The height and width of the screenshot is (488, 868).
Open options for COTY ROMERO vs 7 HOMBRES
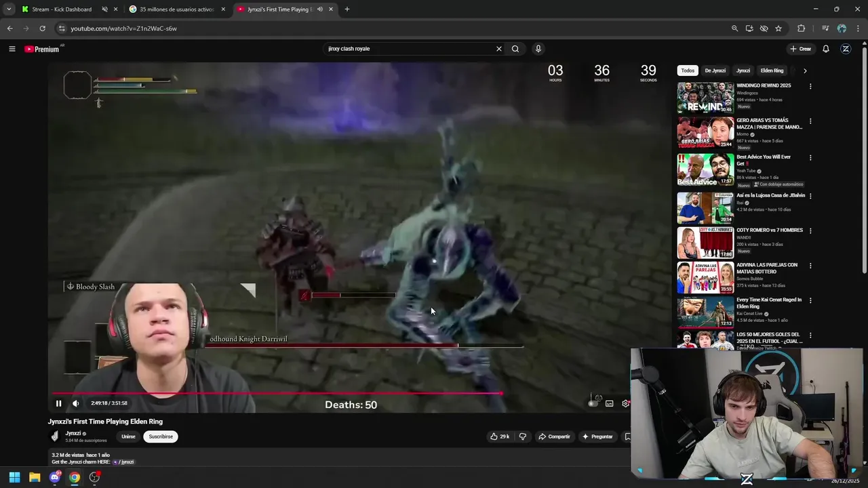[810, 230]
